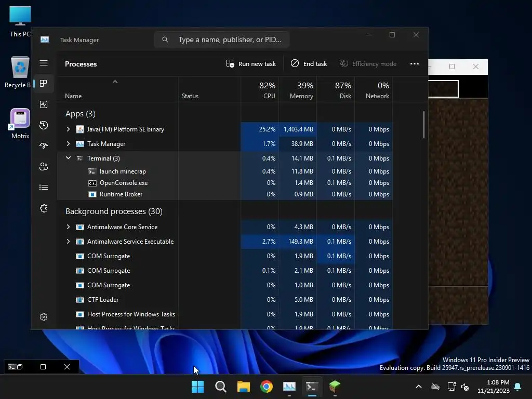The image size is (532, 399).
Task: Open the App history sidebar icon
Action: pos(44,125)
